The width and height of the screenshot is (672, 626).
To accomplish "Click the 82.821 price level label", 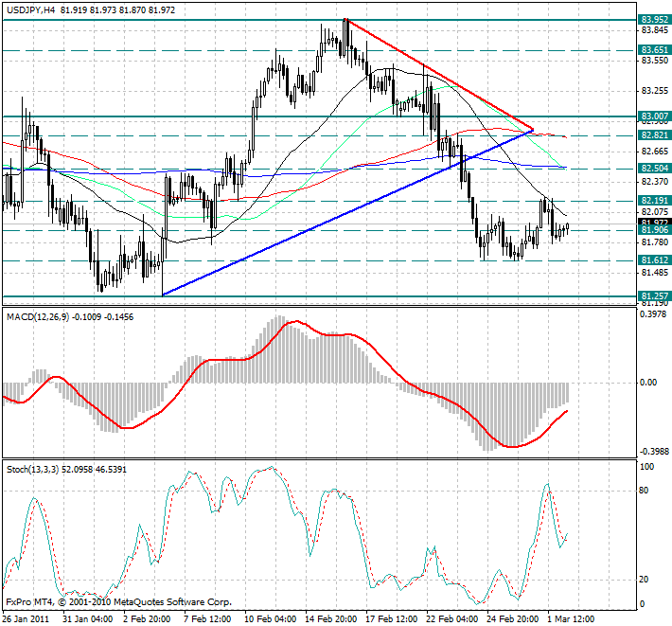I will click(654, 135).
